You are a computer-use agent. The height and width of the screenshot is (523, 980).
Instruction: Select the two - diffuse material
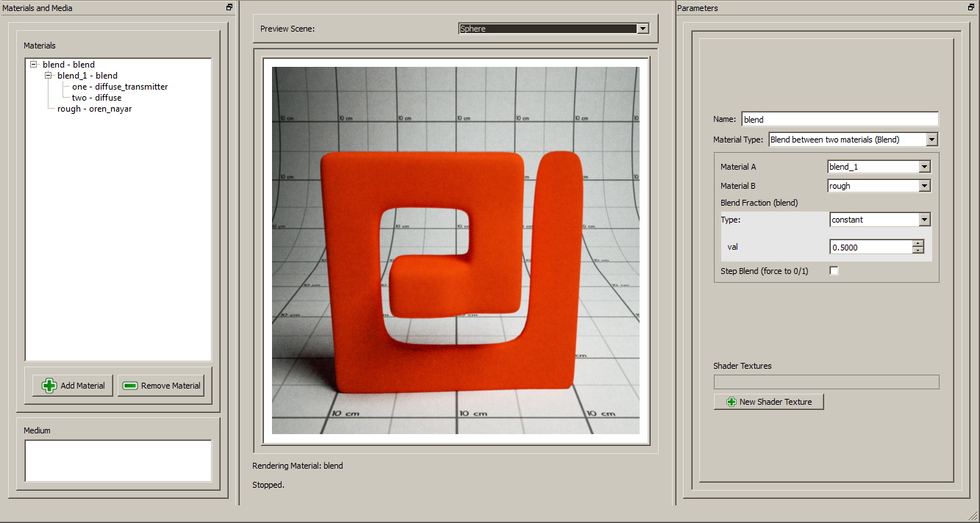pyautogui.click(x=96, y=98)
